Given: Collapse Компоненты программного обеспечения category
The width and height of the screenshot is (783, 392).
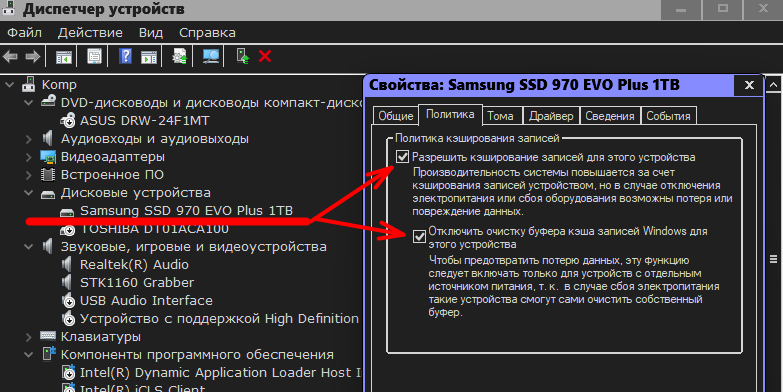Looking at the screenshot, I should (29, 355).
